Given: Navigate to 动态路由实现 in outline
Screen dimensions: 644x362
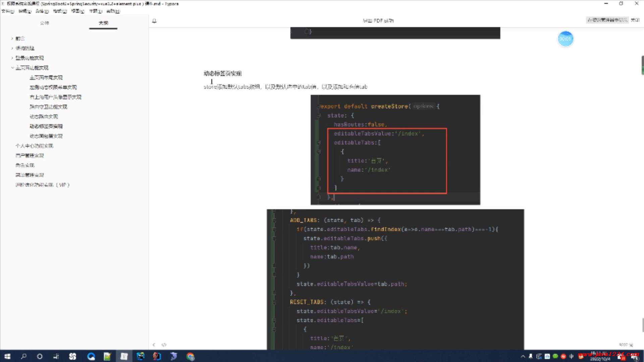Looking at the screenshot, I should coord(44,116).
